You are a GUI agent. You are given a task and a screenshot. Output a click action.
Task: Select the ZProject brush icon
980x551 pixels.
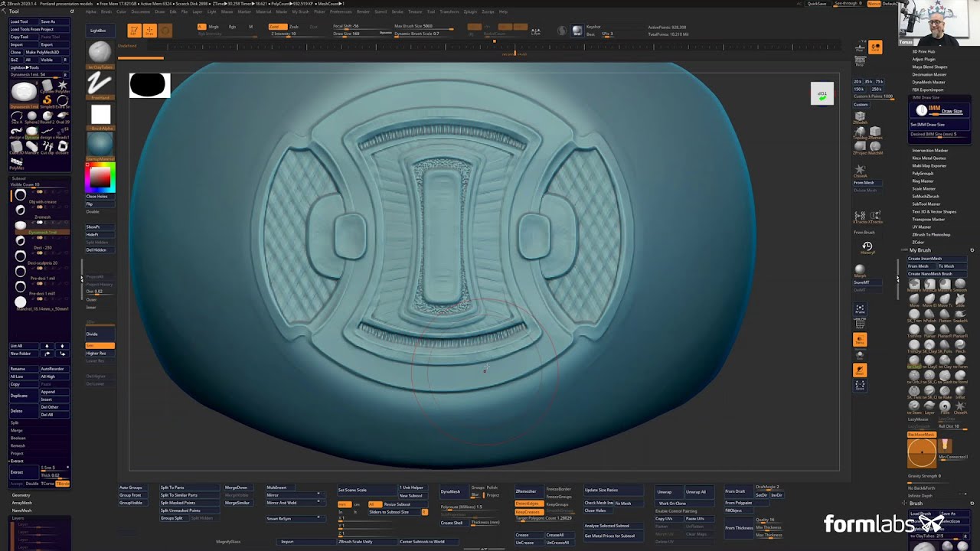tap(860, 147)
